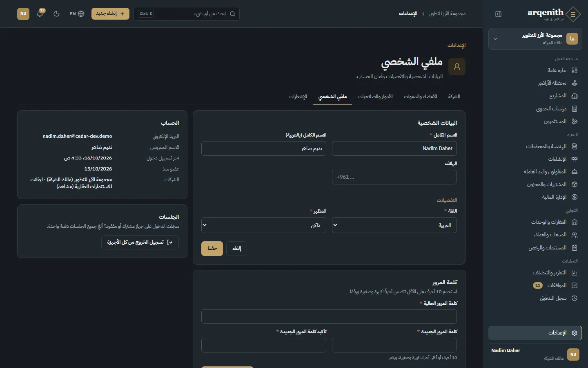Viewport: 588px width, 368px height.
Task: Switch to الأدوار والصلاحيات tab
Action: coord(375,96)
